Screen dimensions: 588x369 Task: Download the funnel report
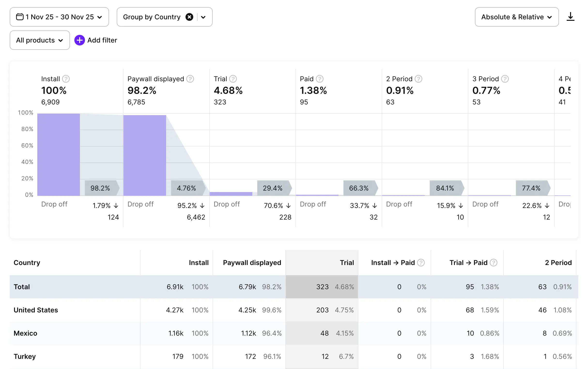click(x=570, y=17)
